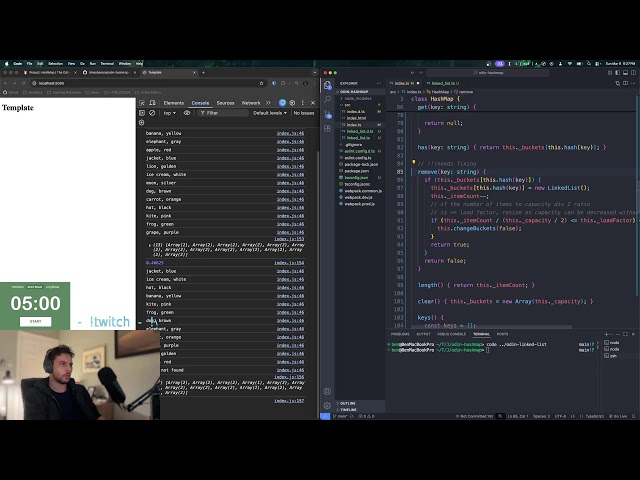
Task: Open the Extensions view in VS Code activity bar
Action: pos(327,128)
